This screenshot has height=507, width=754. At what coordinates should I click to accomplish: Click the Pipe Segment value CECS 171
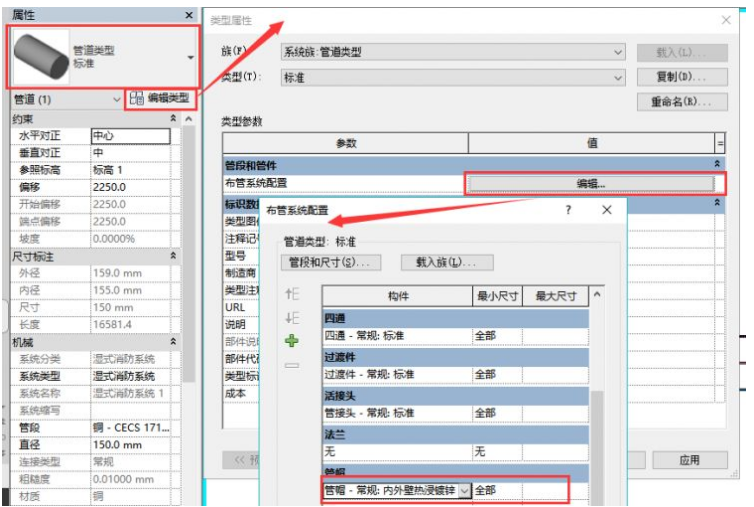point(130,428)
